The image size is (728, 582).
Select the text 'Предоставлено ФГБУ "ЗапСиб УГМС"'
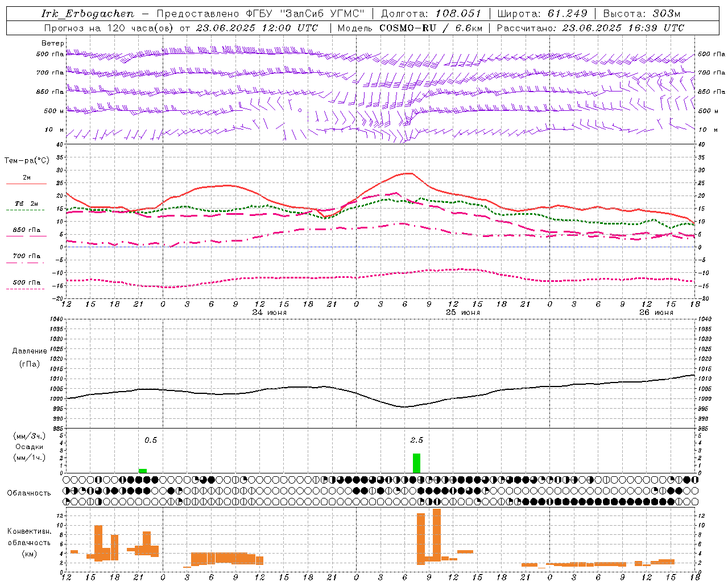[x=260, y=14]
